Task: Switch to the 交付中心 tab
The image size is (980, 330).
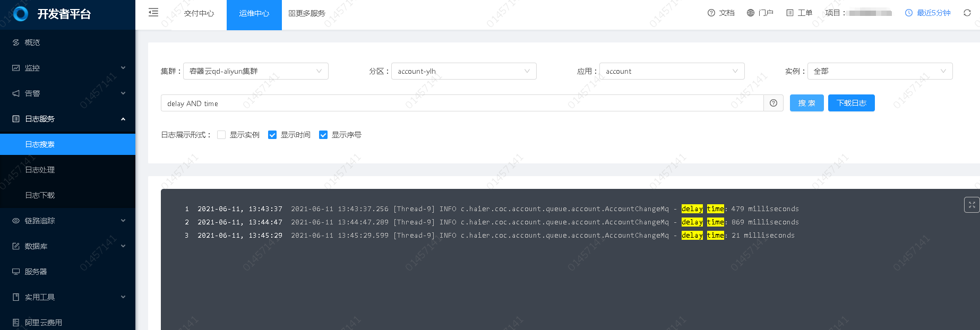Action: (199, 13)
